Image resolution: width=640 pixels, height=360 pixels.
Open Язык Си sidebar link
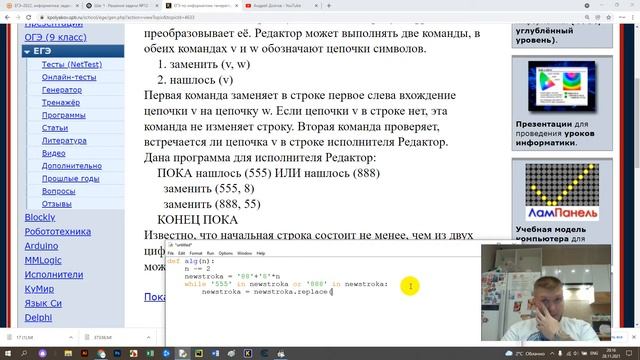pyautogui.click(x=43, y=303)
